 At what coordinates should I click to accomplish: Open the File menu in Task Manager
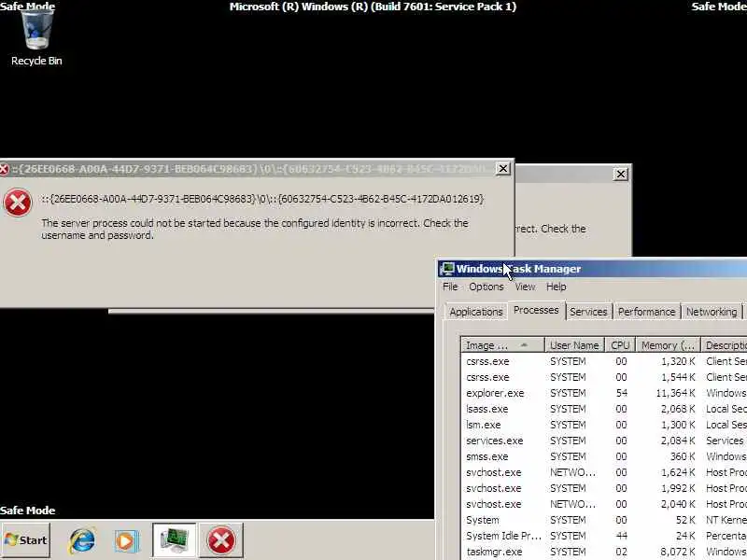[x=450, y=287]
